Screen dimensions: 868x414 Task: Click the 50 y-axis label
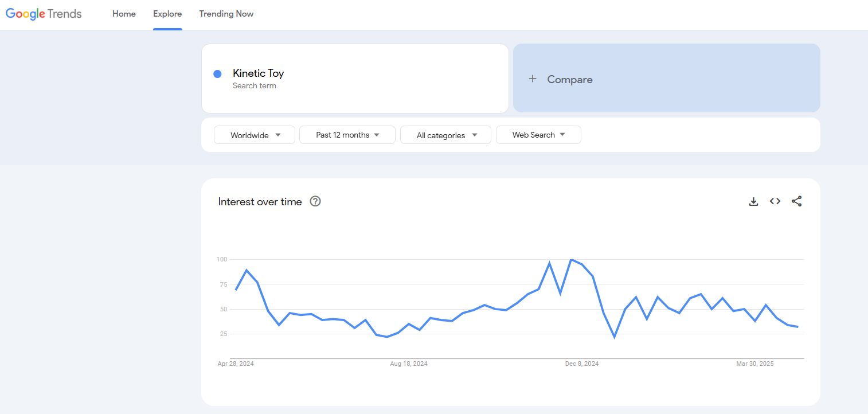click(224, 309)
